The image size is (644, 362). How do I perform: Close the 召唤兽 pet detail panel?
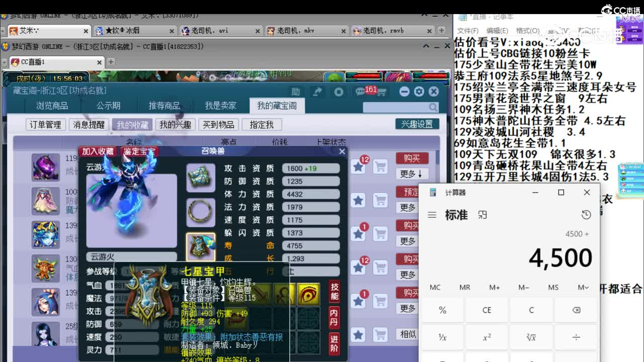(342, 151)
